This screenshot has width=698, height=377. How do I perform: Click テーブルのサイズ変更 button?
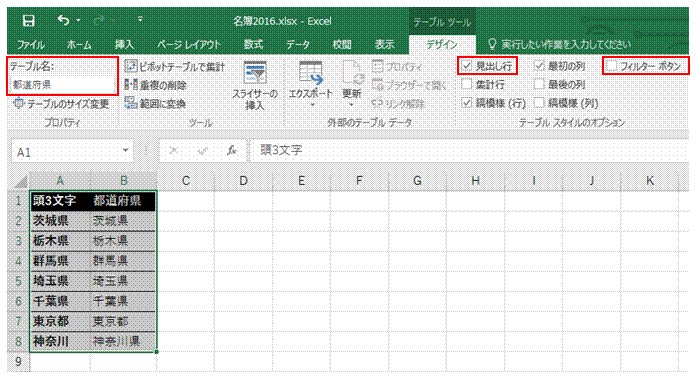coord(62,104)
